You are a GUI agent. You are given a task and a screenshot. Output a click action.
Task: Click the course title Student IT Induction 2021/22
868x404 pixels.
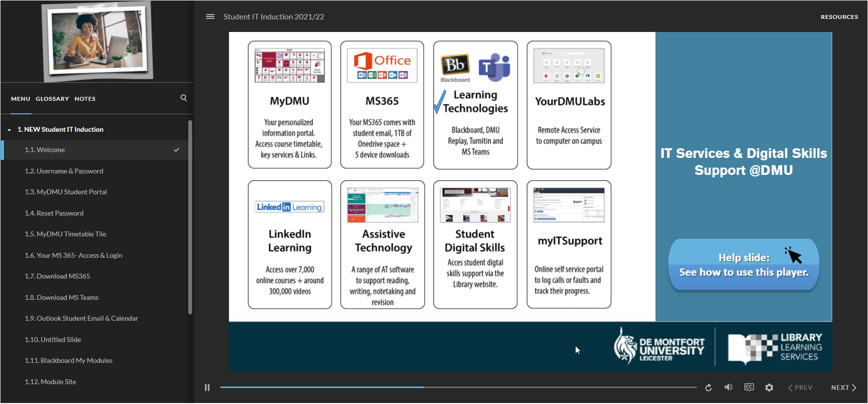[274, 17]
